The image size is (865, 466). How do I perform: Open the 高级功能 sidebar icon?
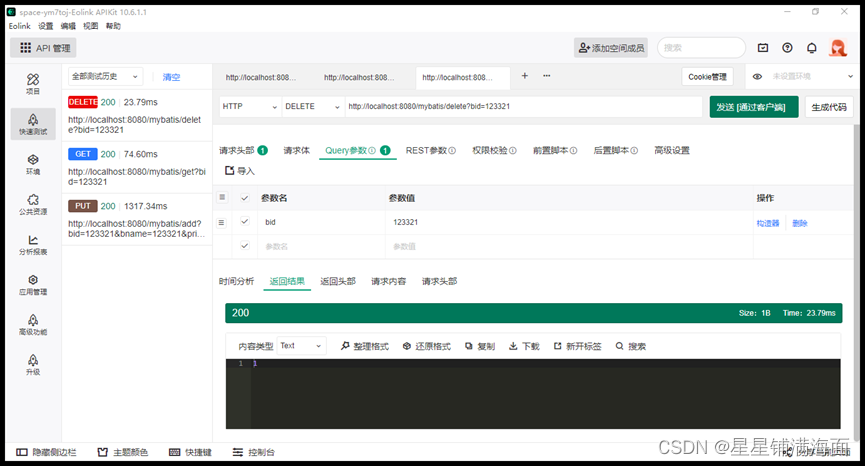[x=33, y=324]
